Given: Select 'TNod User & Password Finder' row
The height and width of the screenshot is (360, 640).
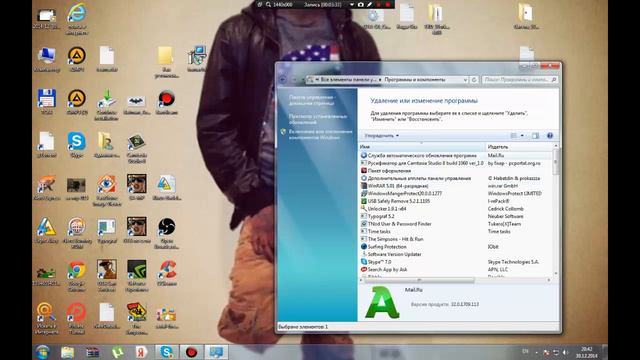Looking at the screenshot, I should (x=456, y=224).
